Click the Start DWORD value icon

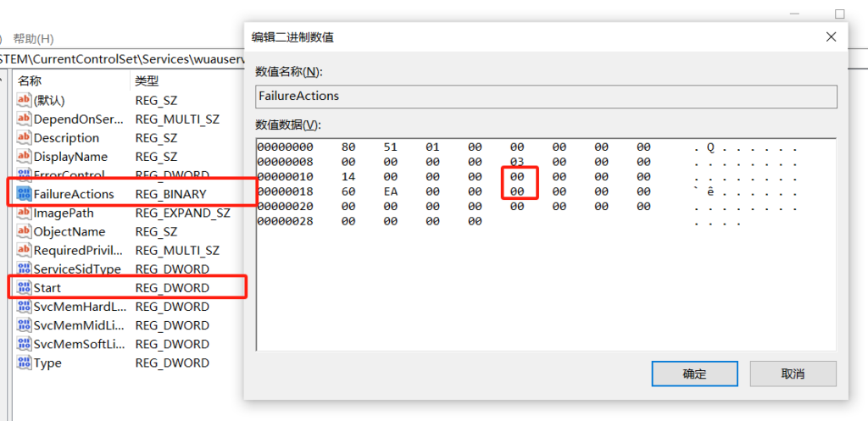pos(24,288)
